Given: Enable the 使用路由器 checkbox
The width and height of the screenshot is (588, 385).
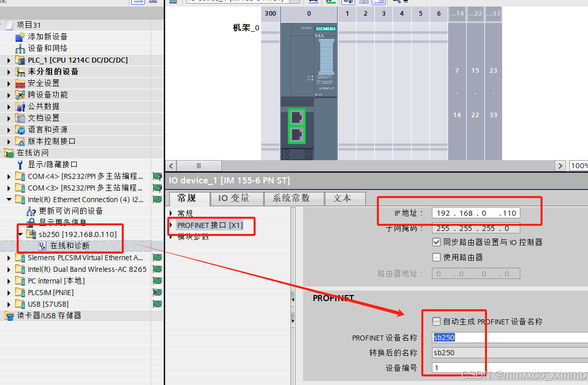Looking at the screenshot, I should point(436,257).
